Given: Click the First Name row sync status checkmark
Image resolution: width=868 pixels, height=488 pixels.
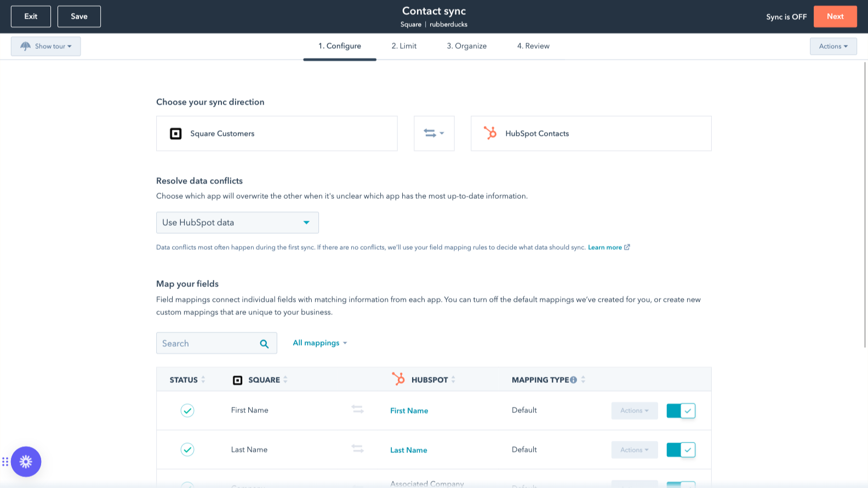Looking at the screenshot, I should coord(187,411).
